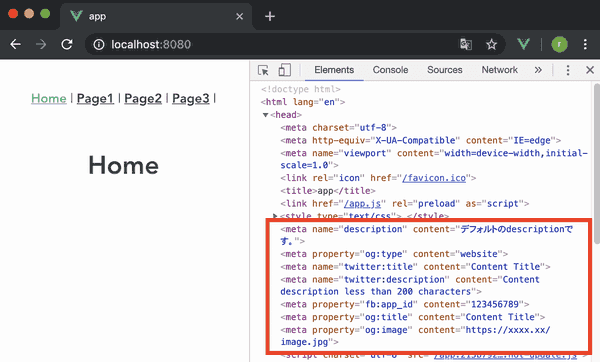This screenshot has width=600, height=362.
Task: Select the og:type meta element
Action: click(394, 254)
